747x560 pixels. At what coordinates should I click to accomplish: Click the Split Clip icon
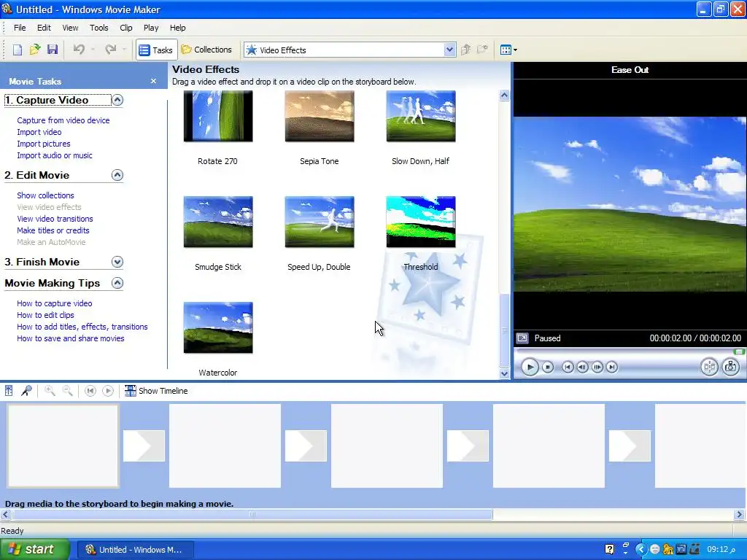709,367
